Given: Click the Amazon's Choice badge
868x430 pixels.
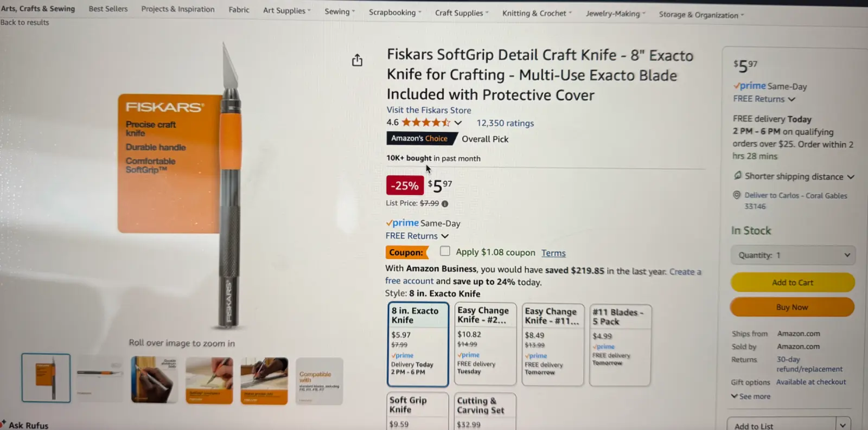Looking at the screenshot, I should tap(419, 139).
